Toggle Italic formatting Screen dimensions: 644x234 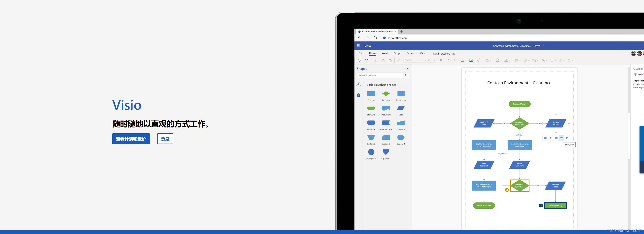click(448, 60)
